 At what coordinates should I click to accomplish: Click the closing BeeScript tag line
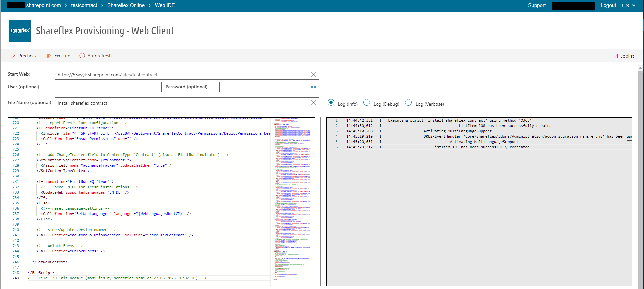[x=41, y=273]
